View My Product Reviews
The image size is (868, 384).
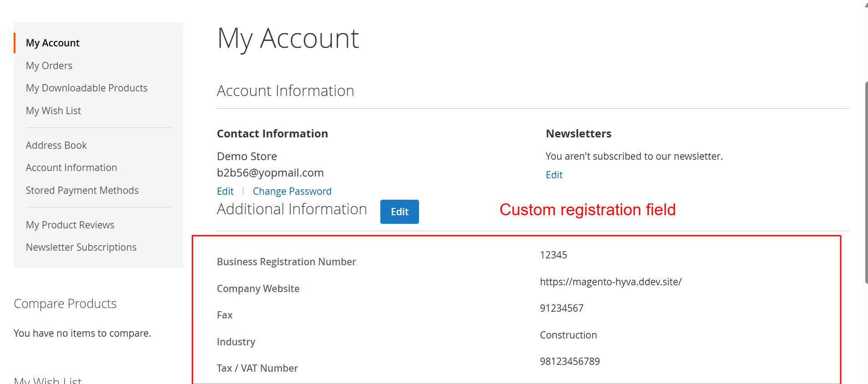(x=70, y=225)
